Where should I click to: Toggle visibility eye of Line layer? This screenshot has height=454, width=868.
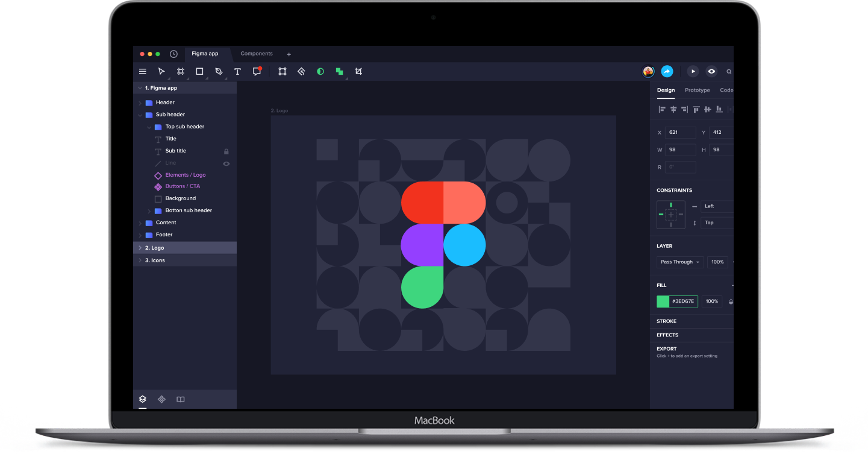(x=226, y=163)
